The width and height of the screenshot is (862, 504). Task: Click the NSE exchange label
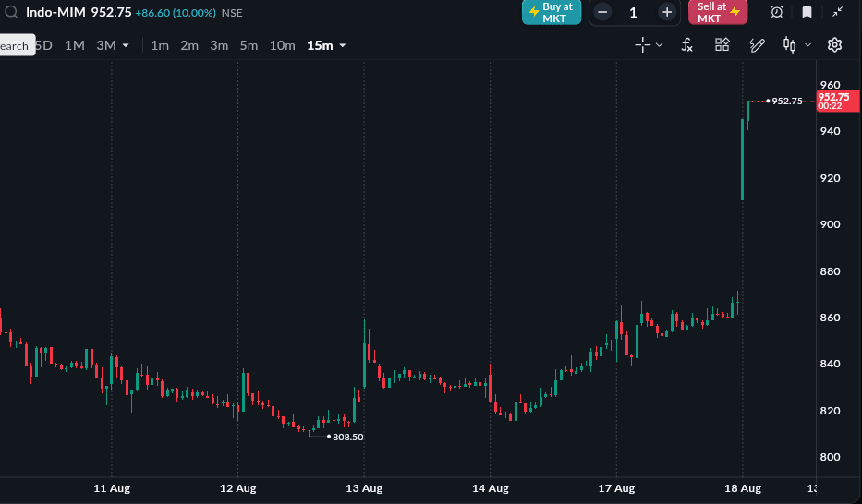[x=232, y=13]
